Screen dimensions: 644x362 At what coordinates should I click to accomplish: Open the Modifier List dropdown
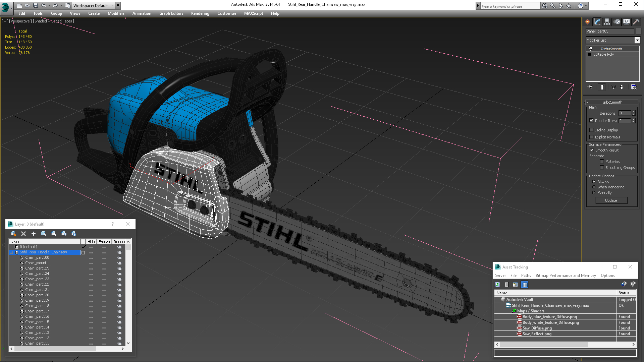pyautogui.click(x=637, y=40)
